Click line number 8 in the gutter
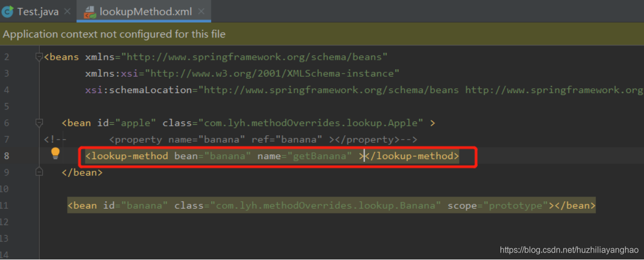644x260 pixels. click(6, 156)
